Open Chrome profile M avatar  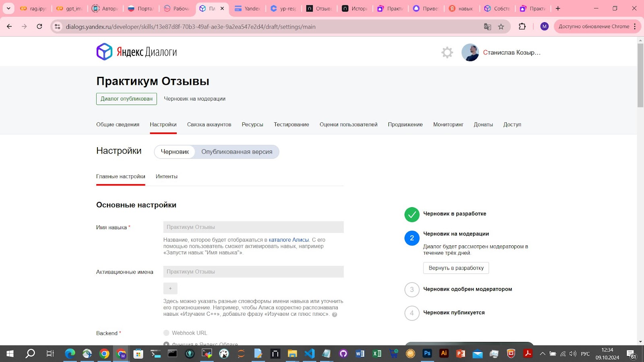pos(545,27)
